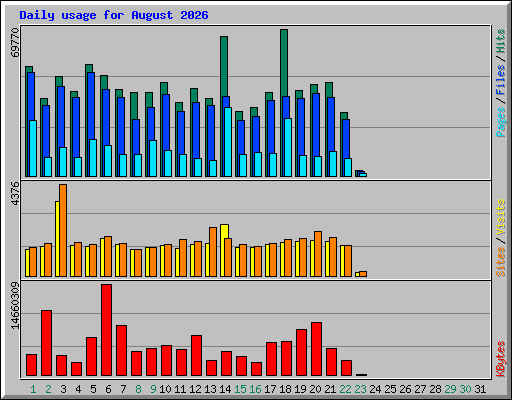512x400 pixels.
Task: Click day 22 on the x-axis
Action: click(x=345, y=389)
